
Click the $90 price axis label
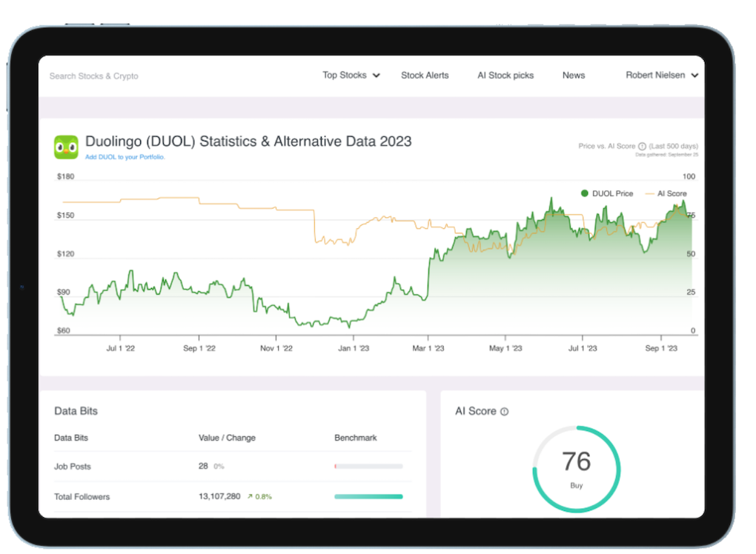pyautogui.click(x=64, y=293)
